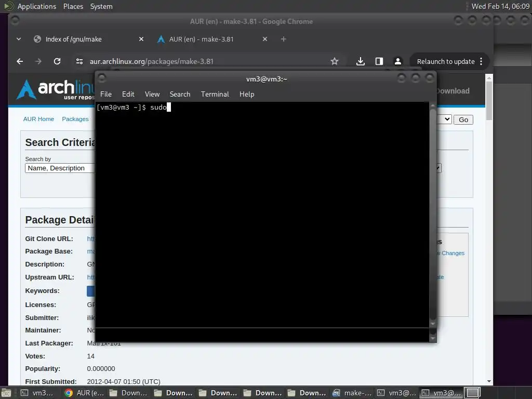The width and height of the screenshot is (532, 399).
Task: Click the Go button
Action: point(463,120)
